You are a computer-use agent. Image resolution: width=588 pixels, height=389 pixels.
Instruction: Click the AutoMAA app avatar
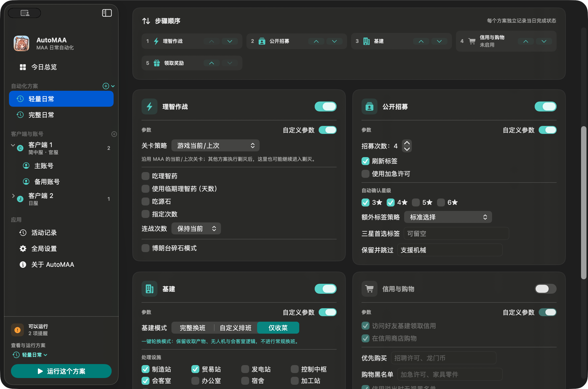point(21,43)
